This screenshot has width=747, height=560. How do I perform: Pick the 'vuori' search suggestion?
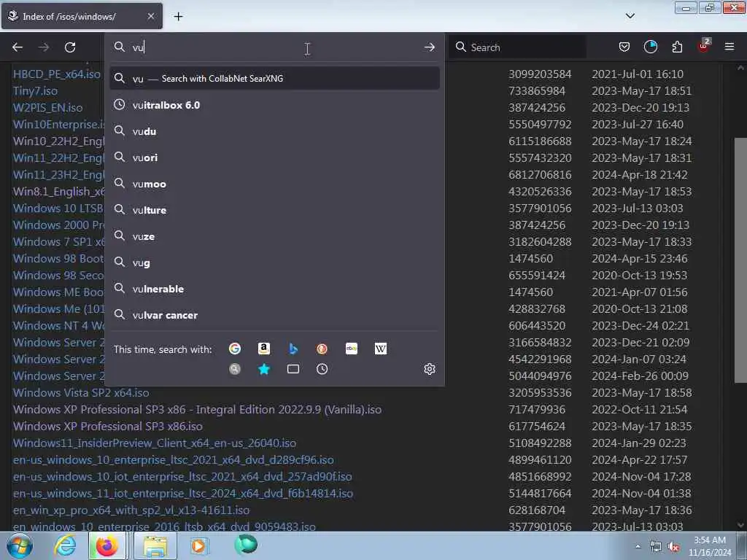point(274,157)
